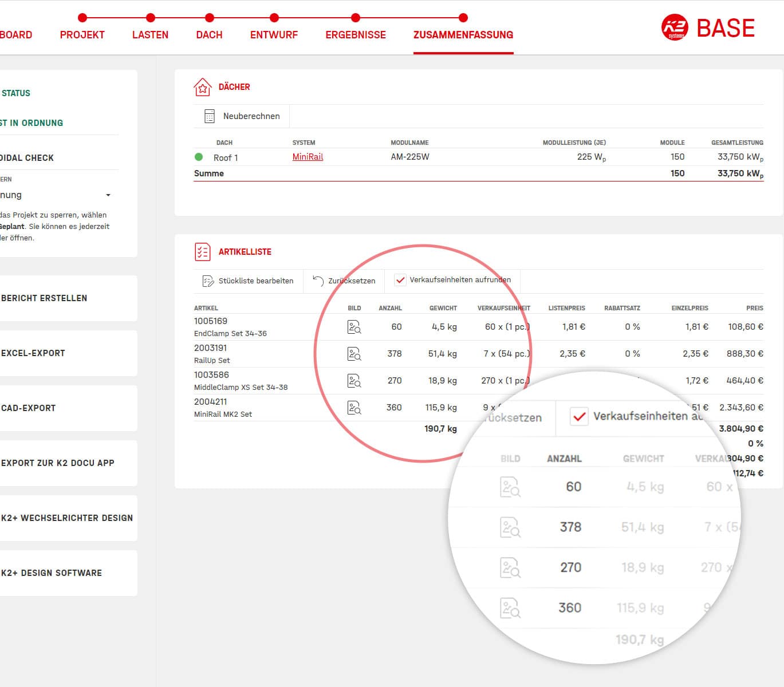Toggle Verkaufseinheiten aufrunden checkbox
This screenshot has height=687, width=784.
coord(400,280)
